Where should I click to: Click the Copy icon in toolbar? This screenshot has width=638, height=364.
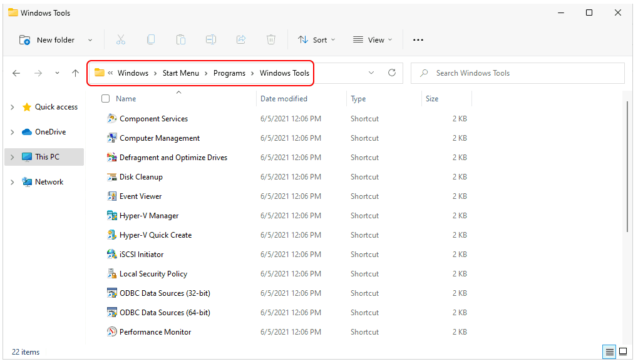click(x=150, y=39)
